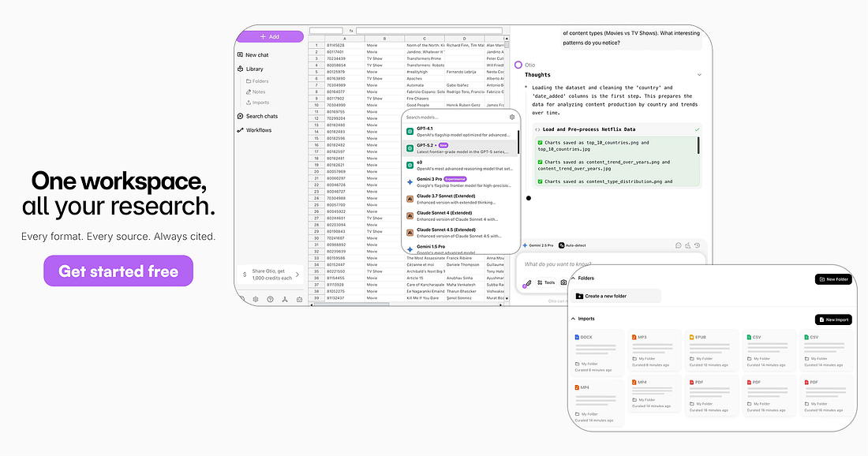This screenshot has height=456, width=868.
Task: Open the Tools button in chat input
Action: 546,282
